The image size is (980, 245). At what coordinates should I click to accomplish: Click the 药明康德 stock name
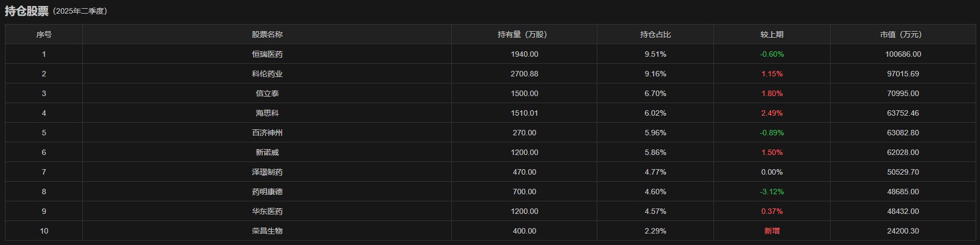pyautogui.click(x=267, y=192)
